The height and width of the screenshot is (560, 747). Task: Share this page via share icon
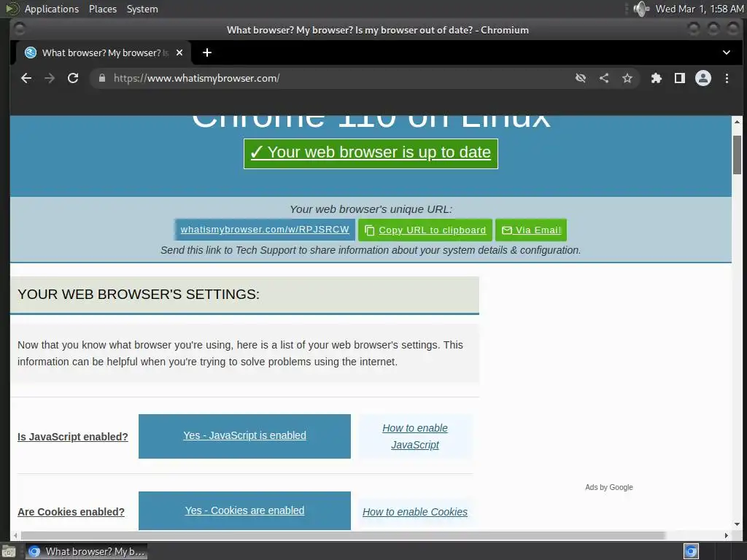point(604,78)
